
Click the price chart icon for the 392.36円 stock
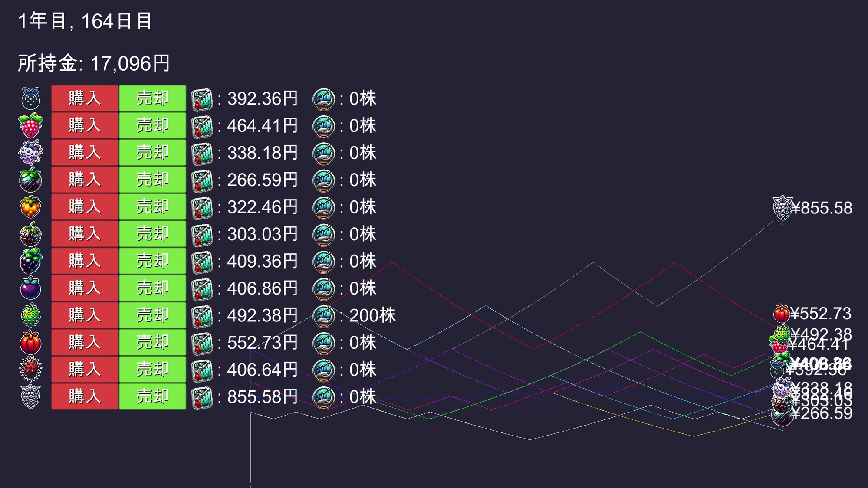pos(202,99)
